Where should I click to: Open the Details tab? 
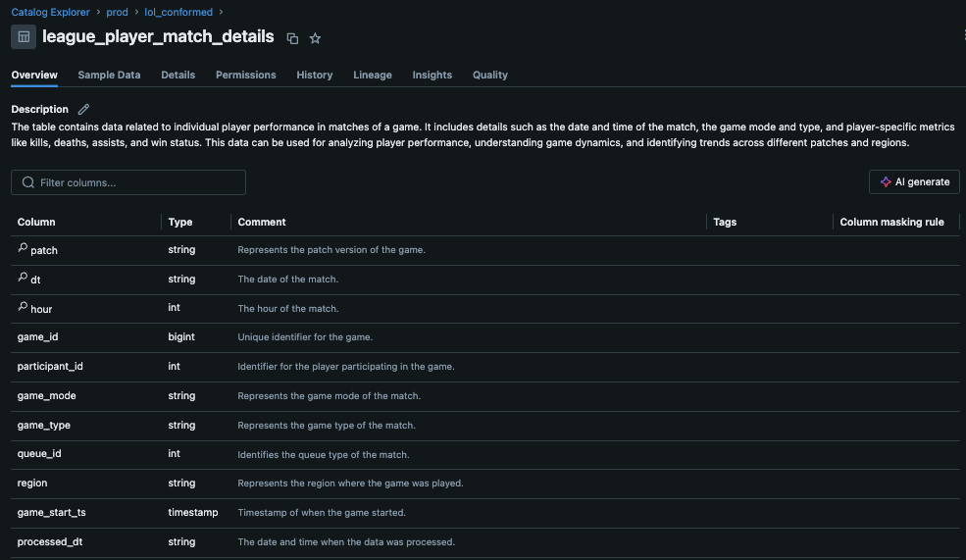pos(178,75)
